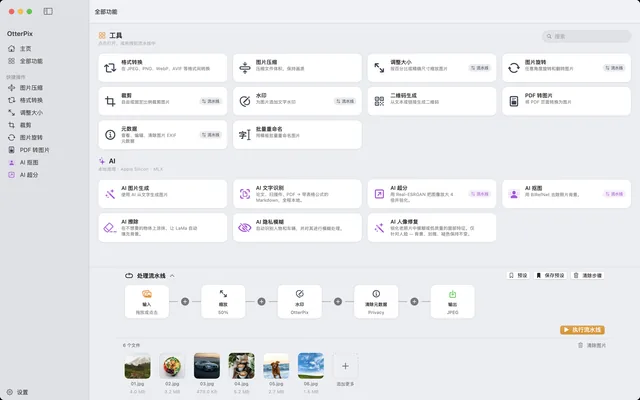Click the 添加更多 plus tile
This screenshot has height=400, width=640.
click(345, 366)
